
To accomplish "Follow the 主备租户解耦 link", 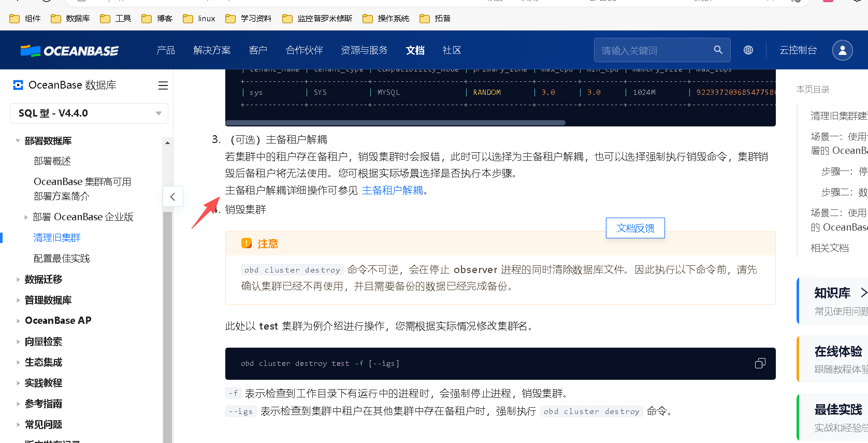I will click(392, 191).
